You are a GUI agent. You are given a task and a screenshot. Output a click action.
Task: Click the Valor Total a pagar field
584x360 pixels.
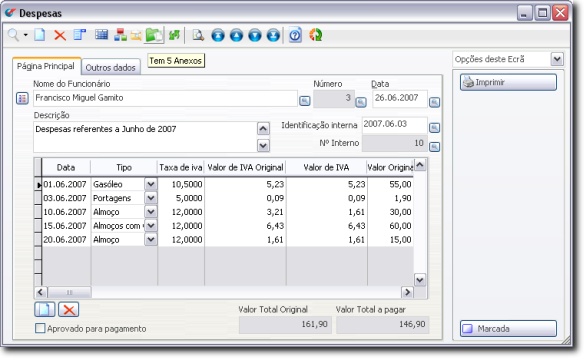point(383,325)
